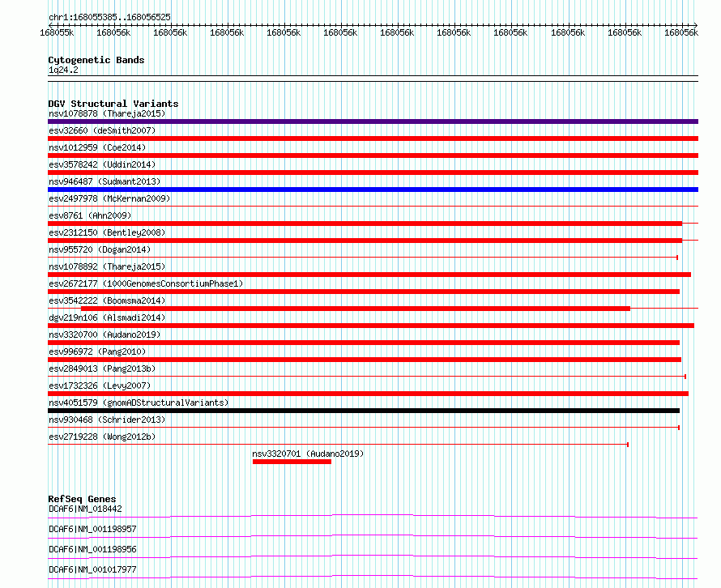721x588 pixels.
Task: Click the red esv8761 variant bar
Action: 365,224
